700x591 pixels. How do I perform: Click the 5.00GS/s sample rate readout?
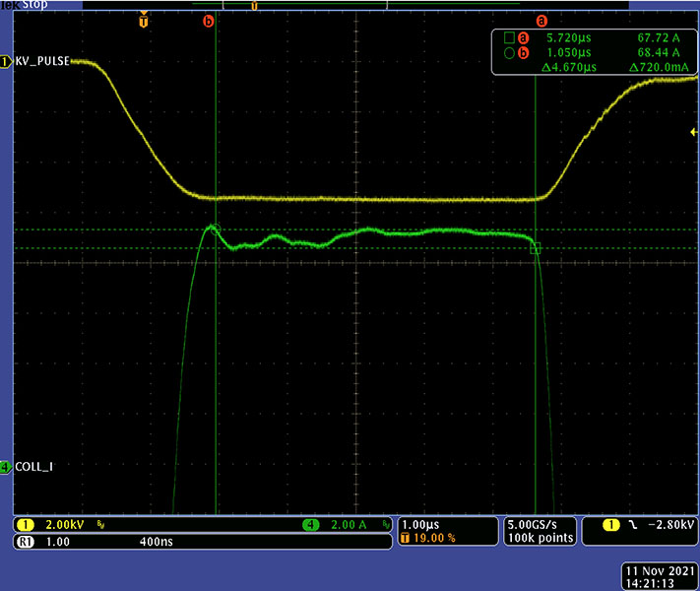coord(535,525)
